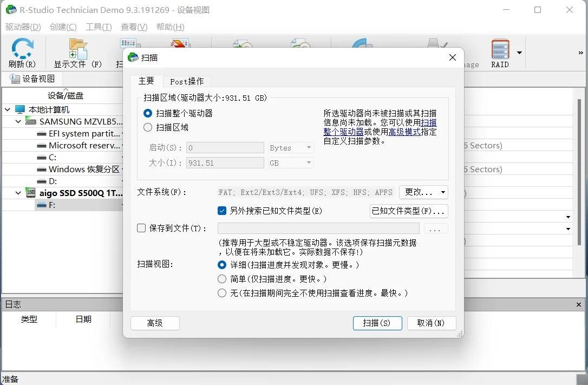Open the 查看(V) menu
This screenshot has height=385, width=588.
[x=134, y=27]
